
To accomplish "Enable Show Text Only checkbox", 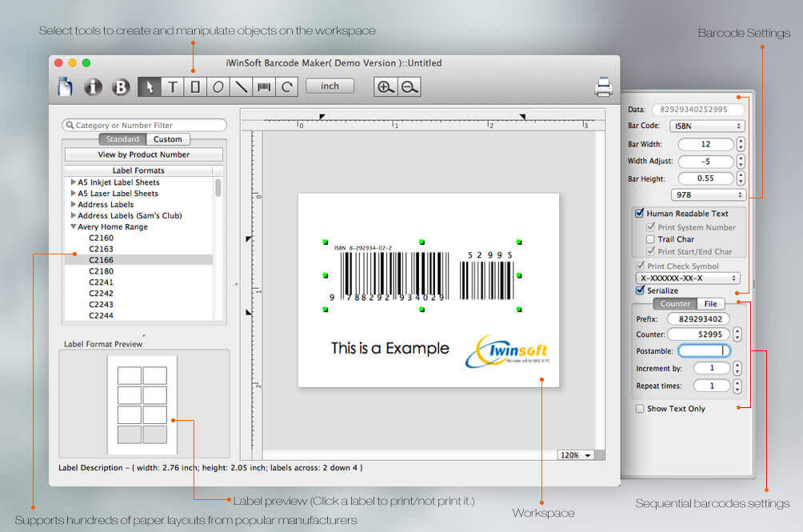I will point(640,409).
